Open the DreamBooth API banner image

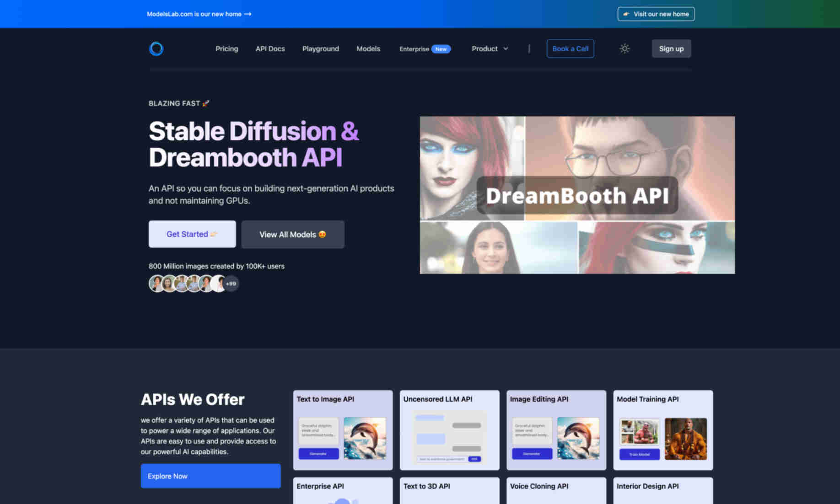coord(577,195)
